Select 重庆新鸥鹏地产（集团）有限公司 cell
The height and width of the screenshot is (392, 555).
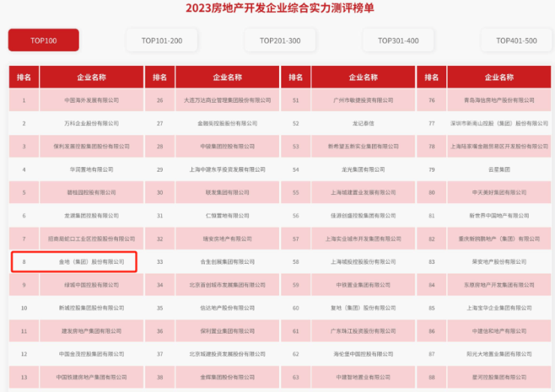[499, 239]
